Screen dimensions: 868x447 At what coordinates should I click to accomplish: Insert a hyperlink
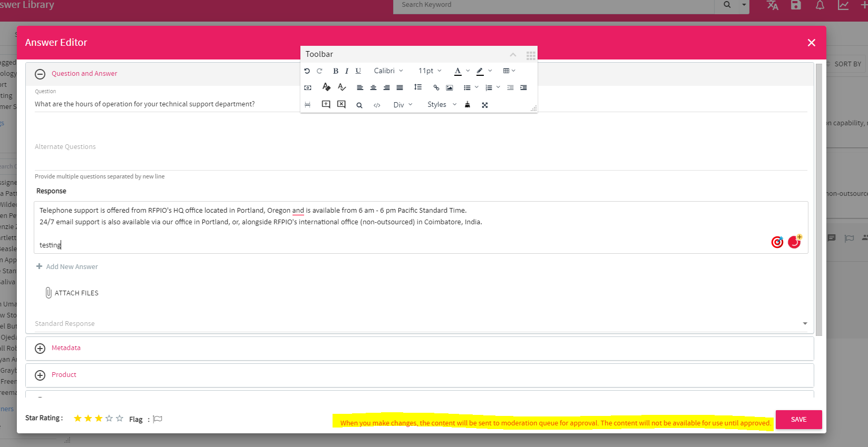tap(436, 88)
